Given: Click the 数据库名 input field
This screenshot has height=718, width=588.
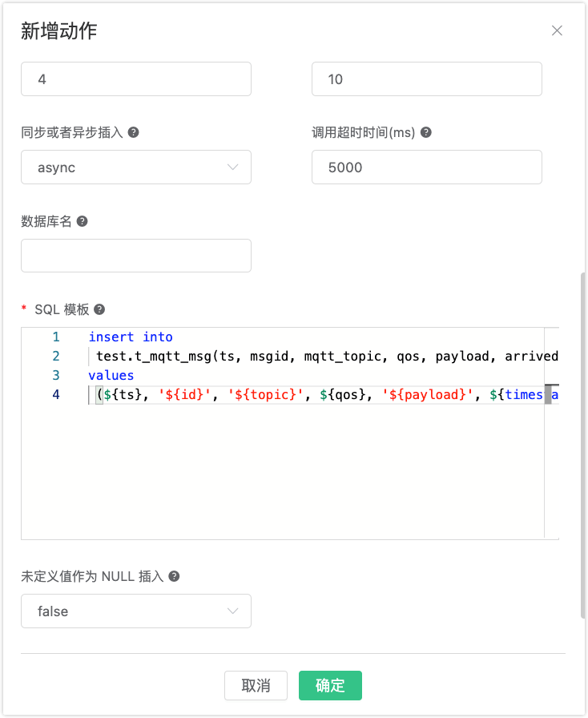Looking at the screenshot, I should (136, 256).
